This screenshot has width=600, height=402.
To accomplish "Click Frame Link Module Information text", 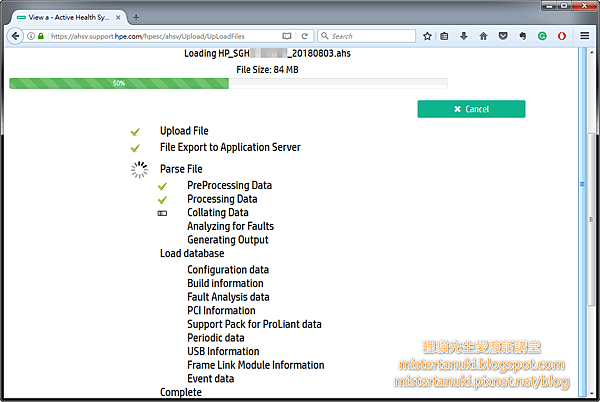I will 256,365.
